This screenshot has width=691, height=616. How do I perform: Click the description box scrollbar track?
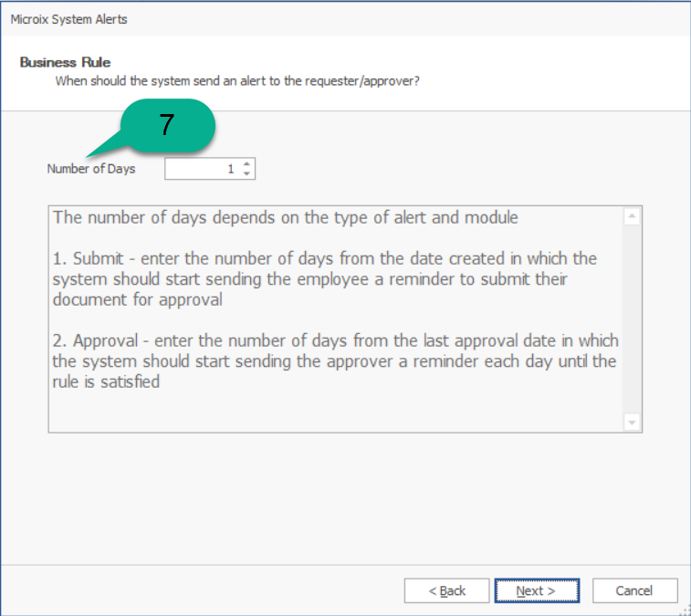pos(632,319)
